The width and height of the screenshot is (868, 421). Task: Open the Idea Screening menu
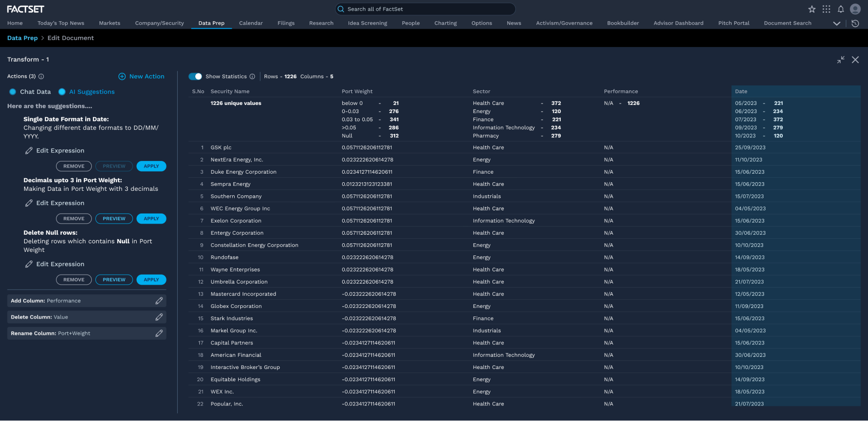click(367, 23)
